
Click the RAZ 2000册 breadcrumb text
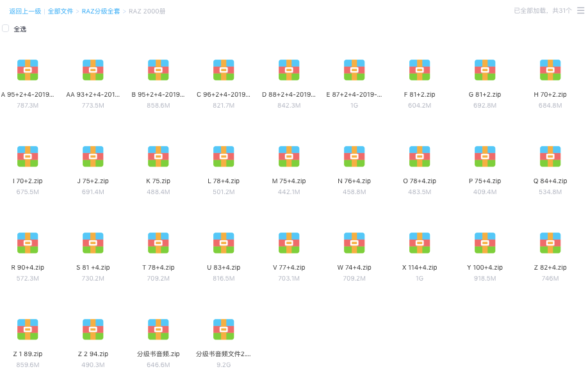147,12
